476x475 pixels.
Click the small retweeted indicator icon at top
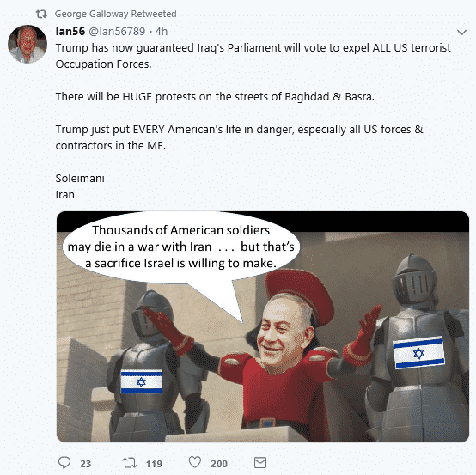coord(41,14)
